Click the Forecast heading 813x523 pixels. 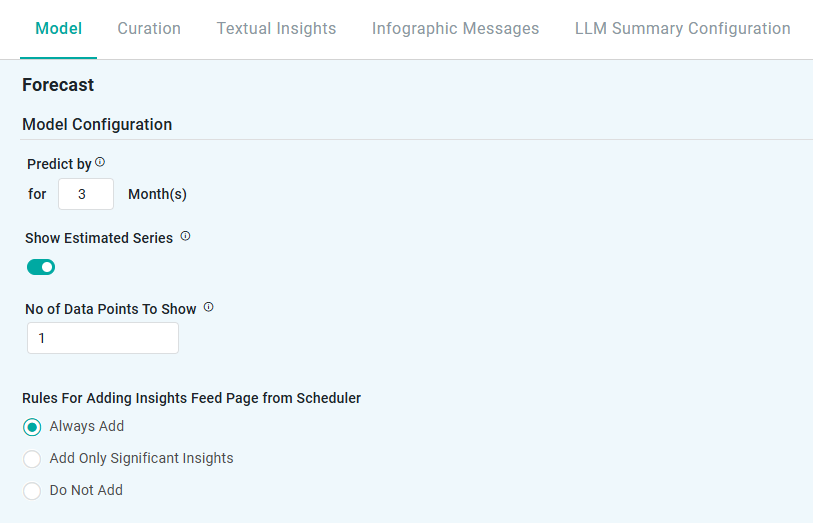coord(58,85)
